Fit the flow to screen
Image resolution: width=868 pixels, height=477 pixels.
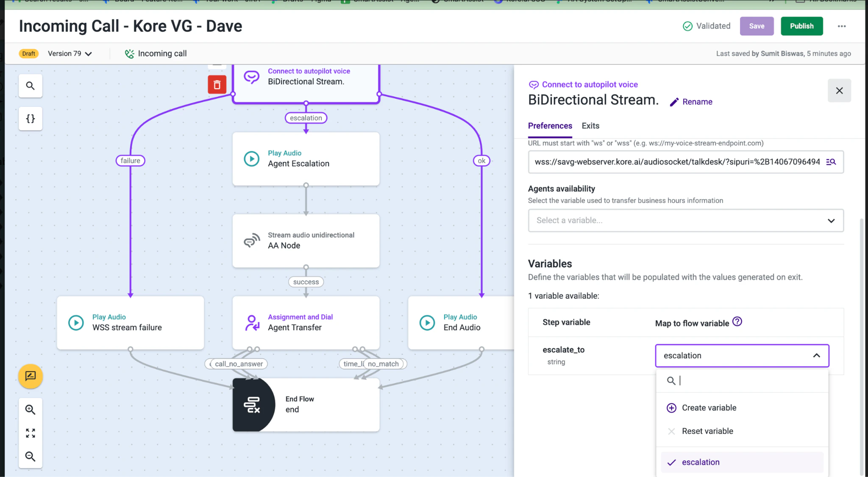tap(30, 432)
